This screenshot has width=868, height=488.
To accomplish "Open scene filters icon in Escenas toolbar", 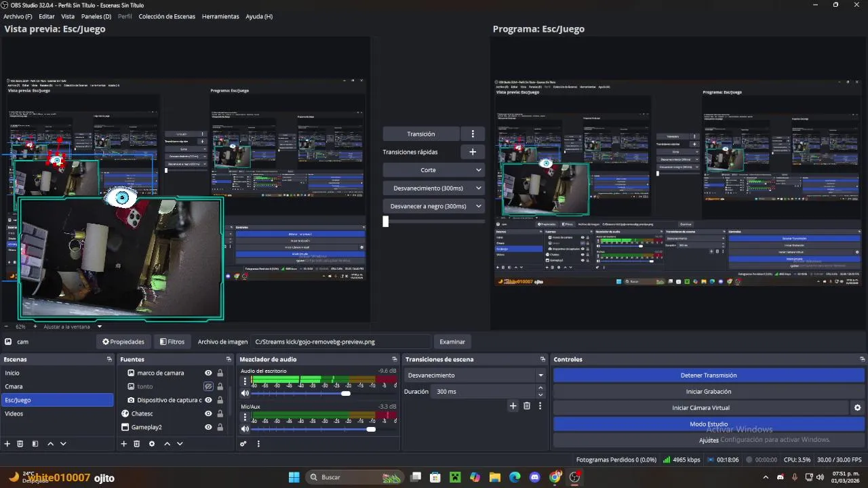I will point(35,444).
